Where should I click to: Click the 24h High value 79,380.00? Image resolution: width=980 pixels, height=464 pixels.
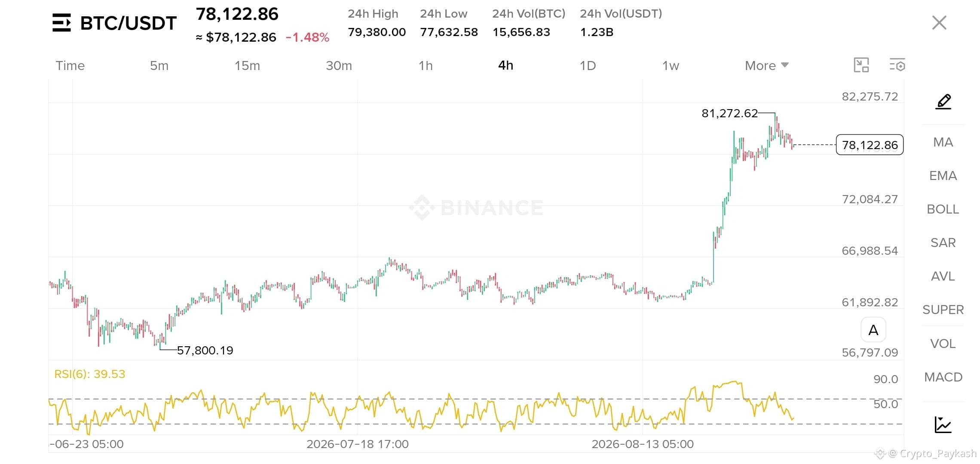pyautogui.click(x=377, y=32)
